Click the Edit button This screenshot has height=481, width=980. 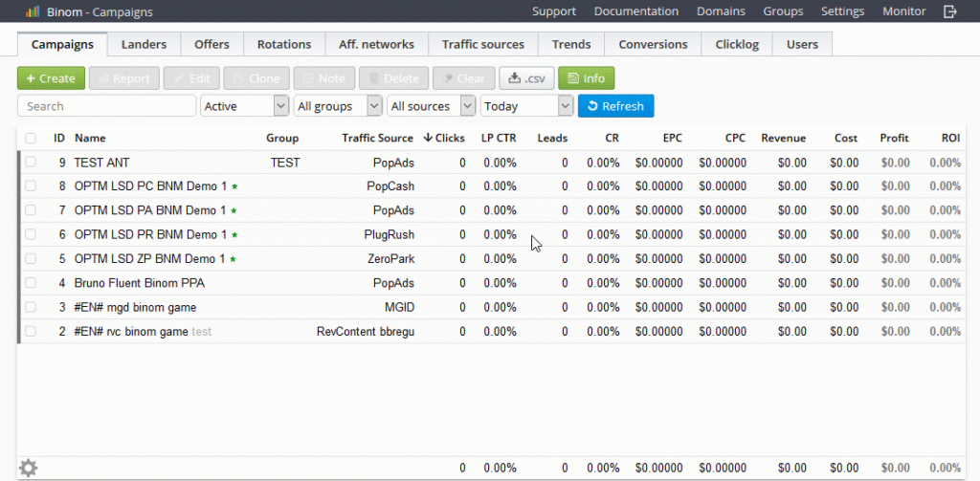pos(191,78)
